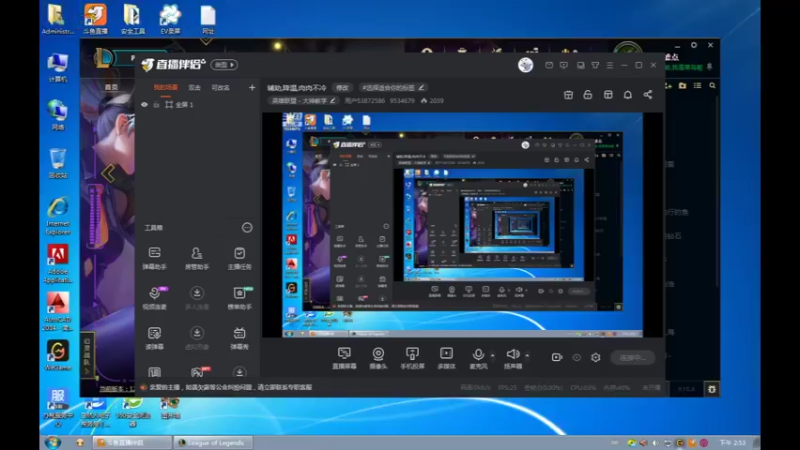
Task: Open Windows Start button
Action: pyautogui.click(x=53, y=442)
